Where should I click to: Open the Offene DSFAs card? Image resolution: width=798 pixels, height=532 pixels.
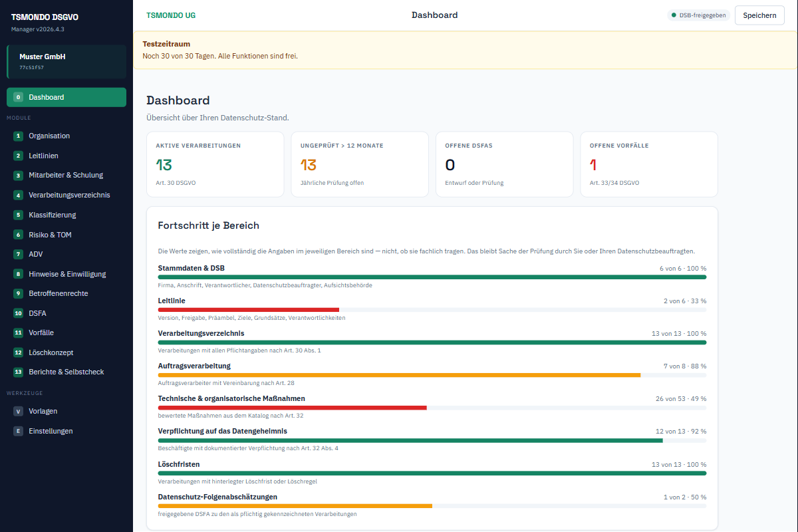pos(504,164)
